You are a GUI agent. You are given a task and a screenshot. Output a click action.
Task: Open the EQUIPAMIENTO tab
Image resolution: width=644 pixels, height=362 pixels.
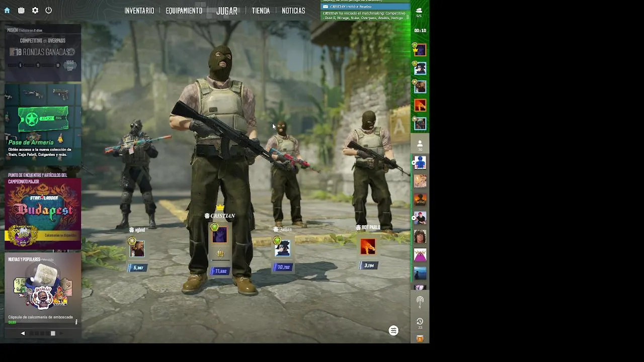pos(184,11)
